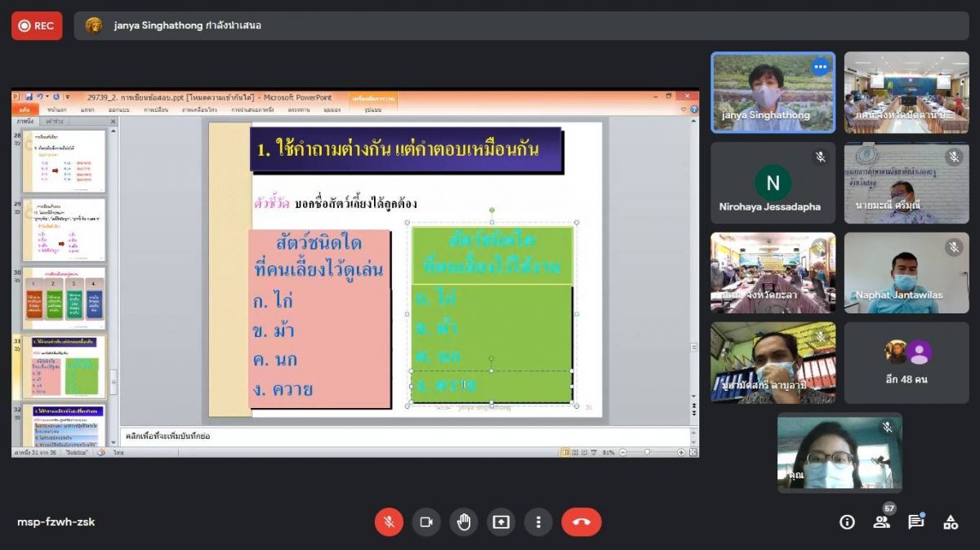
Task: Toggle the camera button on
Action: 426,522
